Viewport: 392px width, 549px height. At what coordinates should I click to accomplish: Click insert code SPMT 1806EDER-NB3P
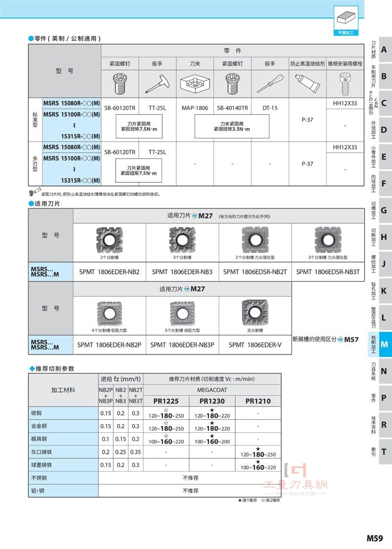[182, 345]
